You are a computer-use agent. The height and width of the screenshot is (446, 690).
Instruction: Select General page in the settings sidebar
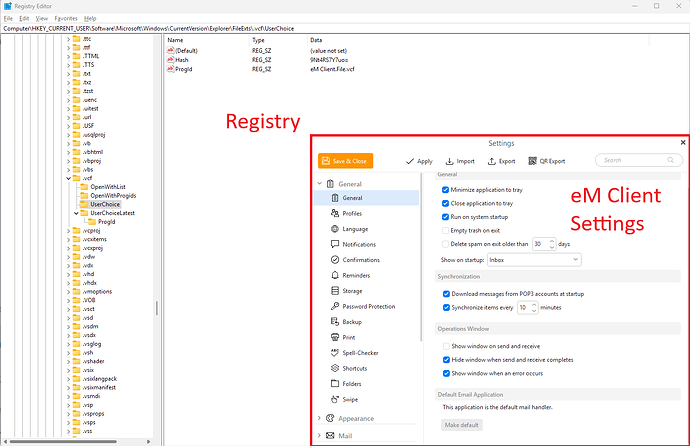(367, 198)
